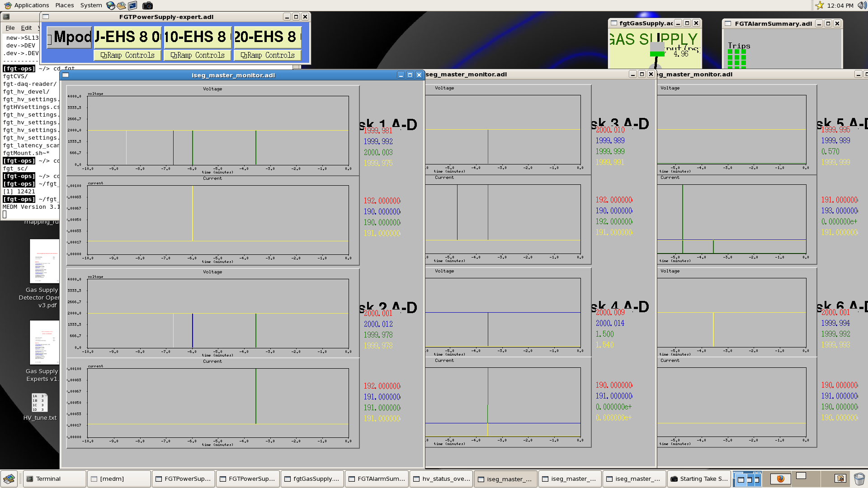
Task: Click the camera screenshot icon in top panel
Action: click(147, 5)
